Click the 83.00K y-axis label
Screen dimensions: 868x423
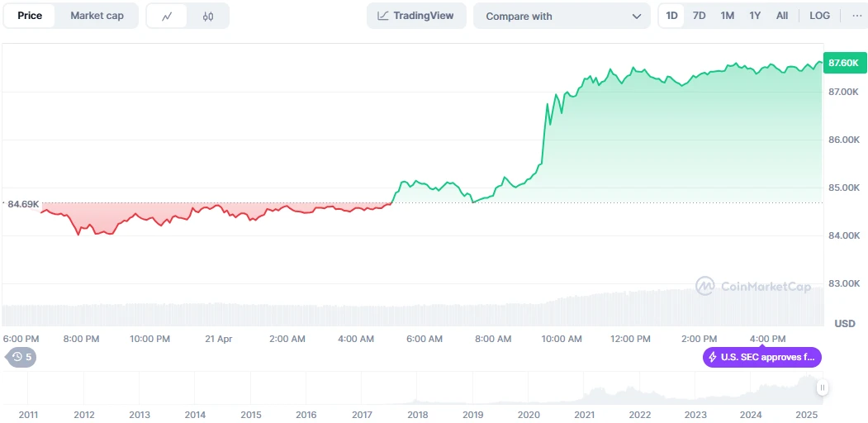tap(844, 283)
